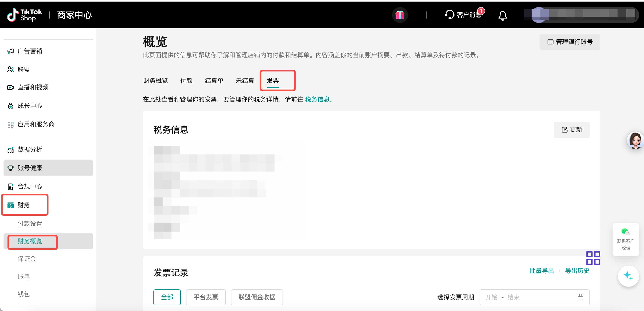The height and width of the screenshot is (311, 644).
Task: Click calendar icon in invoice period field
Action: [580, 297]
